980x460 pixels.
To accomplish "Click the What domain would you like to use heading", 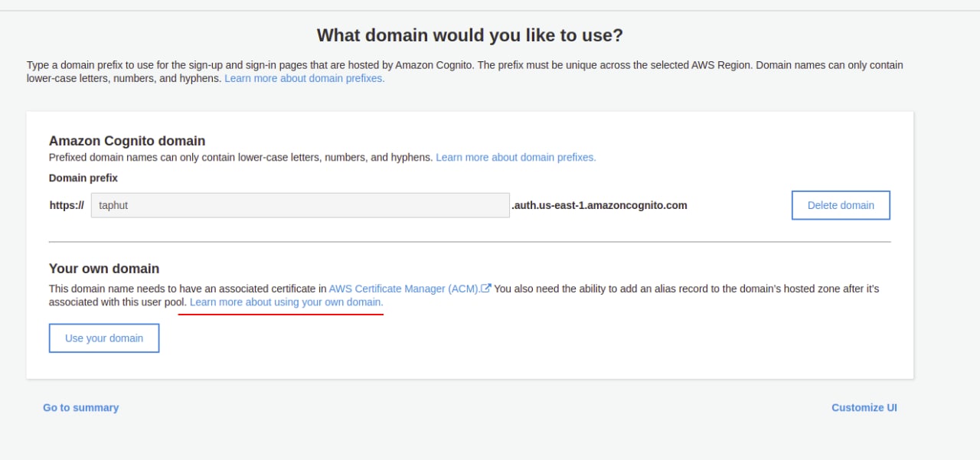I will click(470, 35).
